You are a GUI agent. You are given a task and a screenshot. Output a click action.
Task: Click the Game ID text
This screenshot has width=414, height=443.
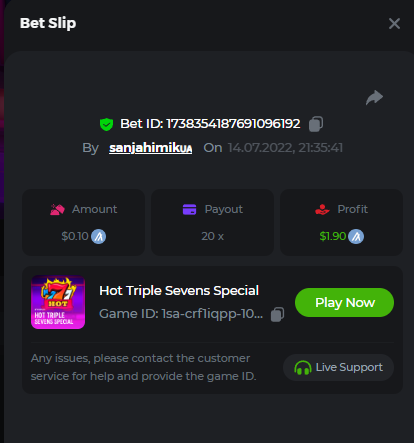[181, 314]
